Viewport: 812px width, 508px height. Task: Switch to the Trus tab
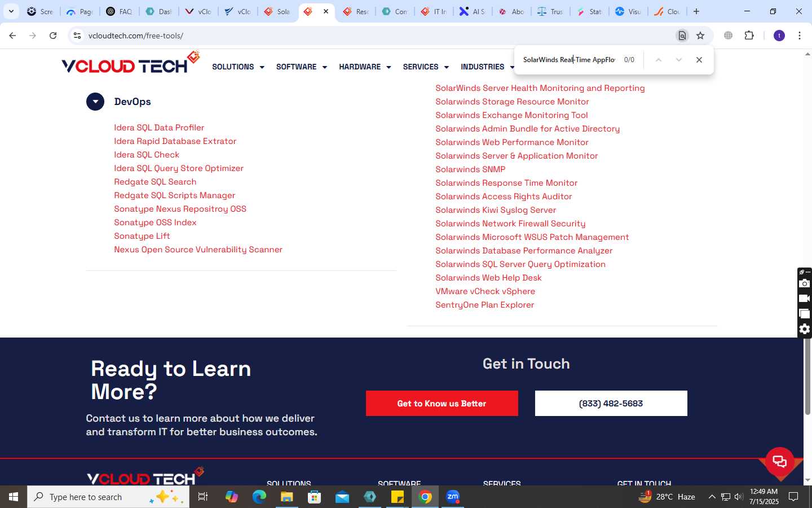[x=550, y=11]
